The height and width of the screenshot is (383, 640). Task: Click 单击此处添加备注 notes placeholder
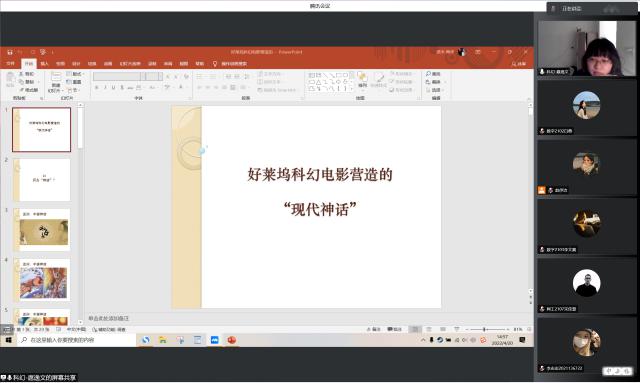pos(109,318)
